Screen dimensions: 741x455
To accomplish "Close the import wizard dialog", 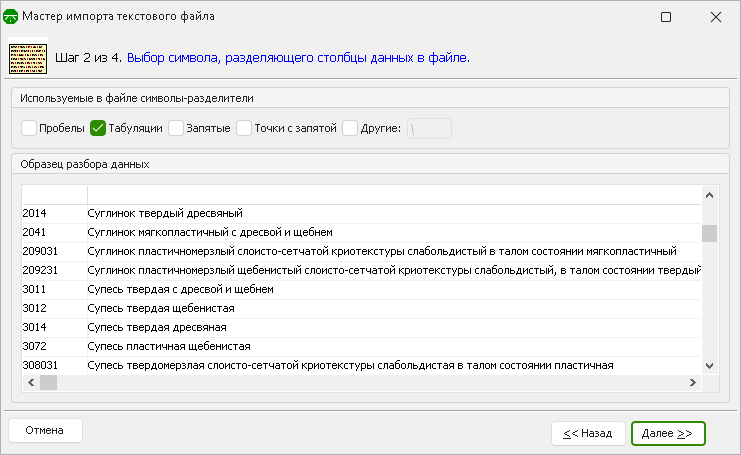I will (715, 17).
